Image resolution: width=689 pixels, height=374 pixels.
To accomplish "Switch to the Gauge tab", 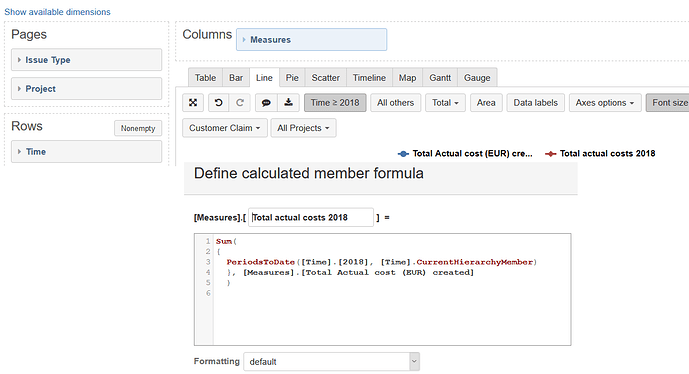I will [477, 78].
